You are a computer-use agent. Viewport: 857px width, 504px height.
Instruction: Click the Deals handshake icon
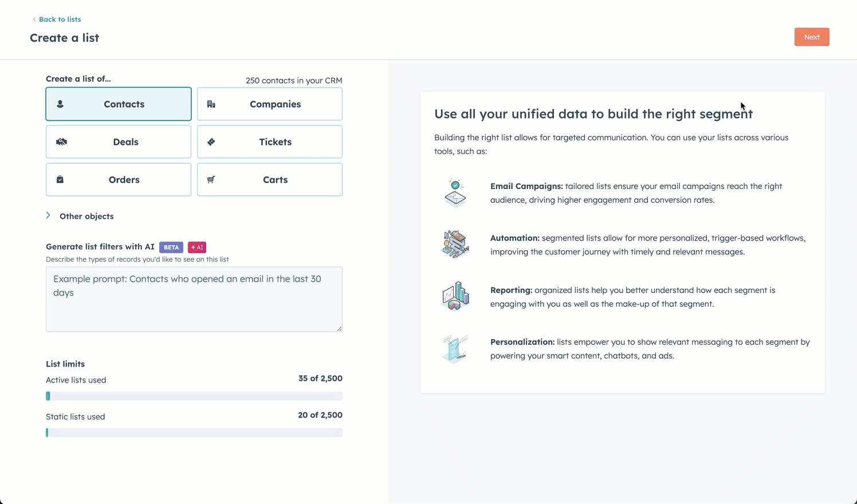click(x=61, y=141)
